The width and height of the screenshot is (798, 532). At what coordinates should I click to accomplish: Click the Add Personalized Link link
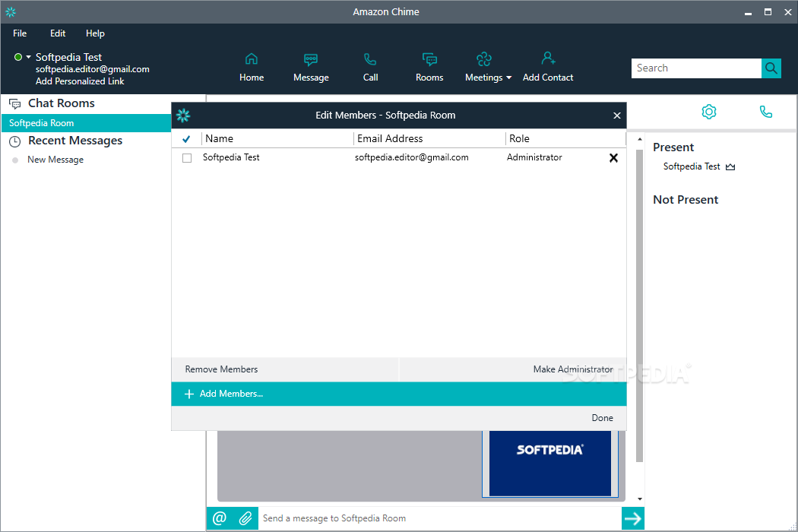(80, 81)
